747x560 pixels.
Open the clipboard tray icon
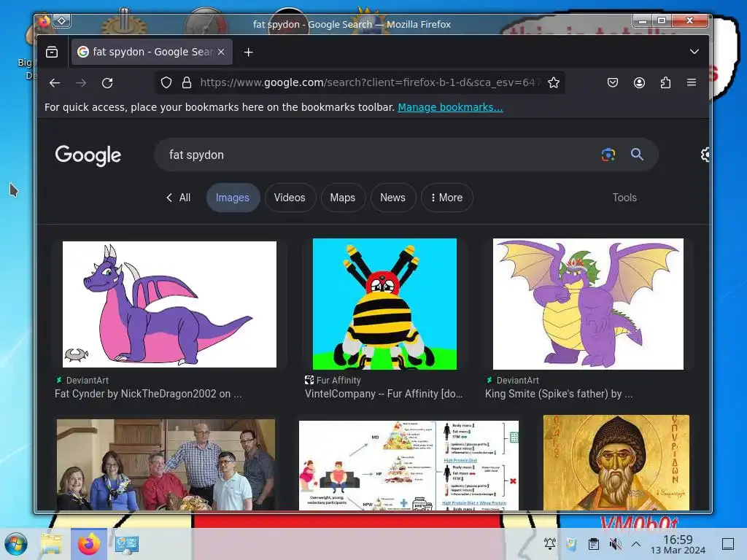click(x=593, y=543)
